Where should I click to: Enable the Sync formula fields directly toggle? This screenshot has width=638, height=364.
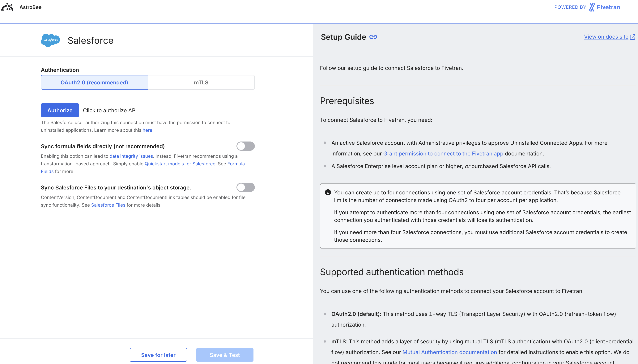pos(245,146)
